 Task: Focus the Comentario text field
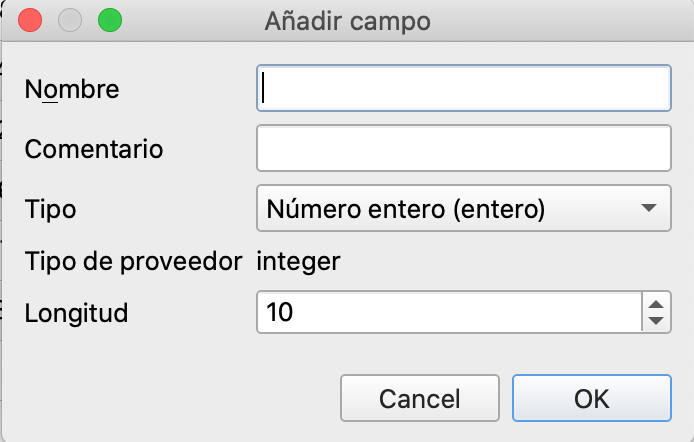click(x=463, y=149)
